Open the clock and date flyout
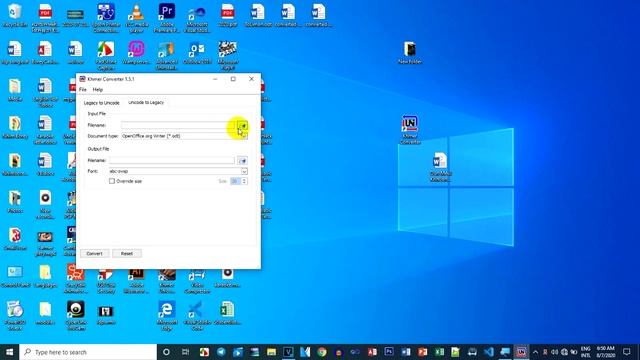640x360 pixels. pos(606,352)
